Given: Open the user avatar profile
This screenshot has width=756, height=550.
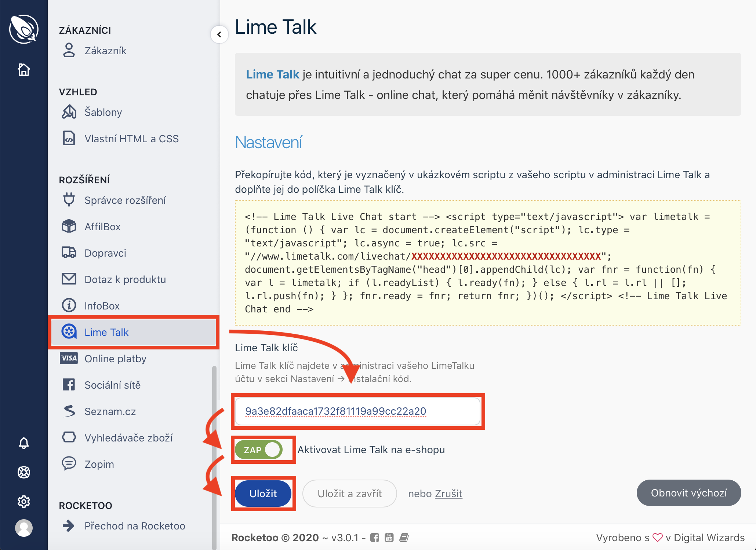Looking at the screenshot, I should tap(24, 528).
